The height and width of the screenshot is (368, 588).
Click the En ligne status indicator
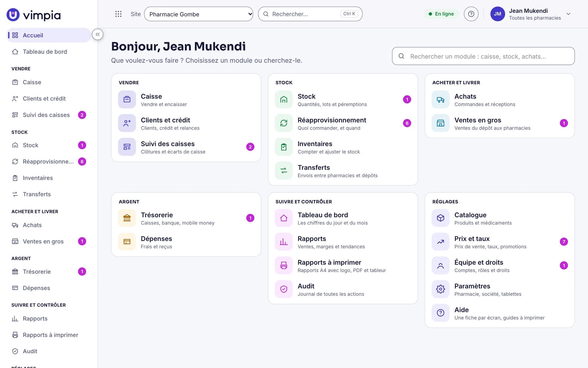tap(441, 14)
